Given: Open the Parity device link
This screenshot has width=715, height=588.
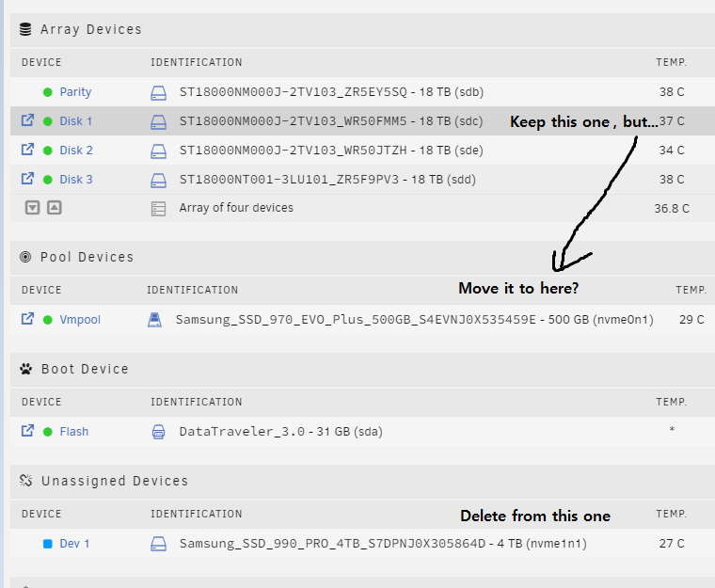Looking at the screenshot, I should click(x=75, y=92).
